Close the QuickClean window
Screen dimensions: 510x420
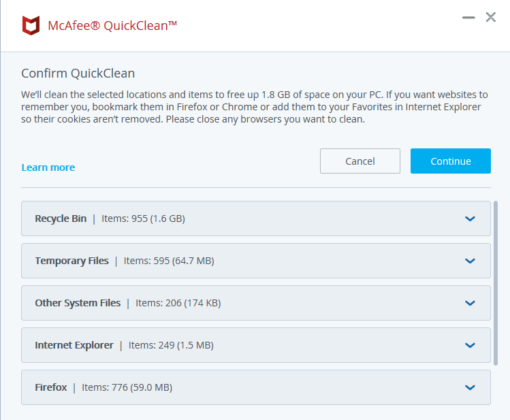490,17
